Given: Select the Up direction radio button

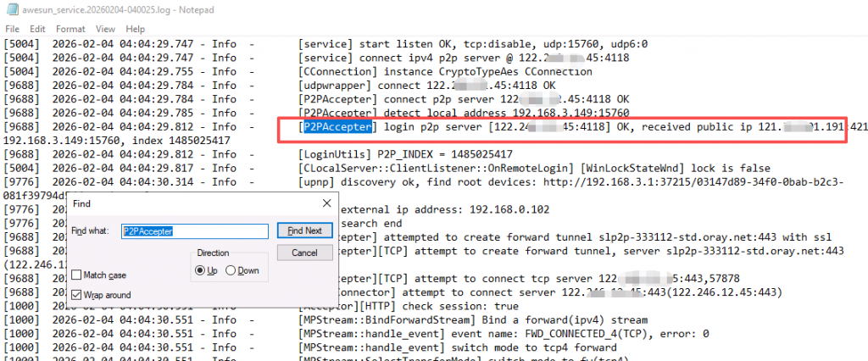Looking at the screenshot, I should [200, 270].
